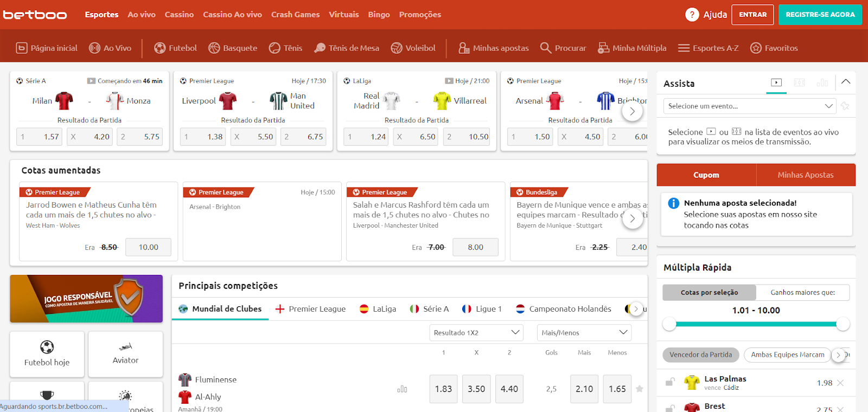
Task: Click REGISTRE-SE AGORA button
Action: tap(820, 15)
